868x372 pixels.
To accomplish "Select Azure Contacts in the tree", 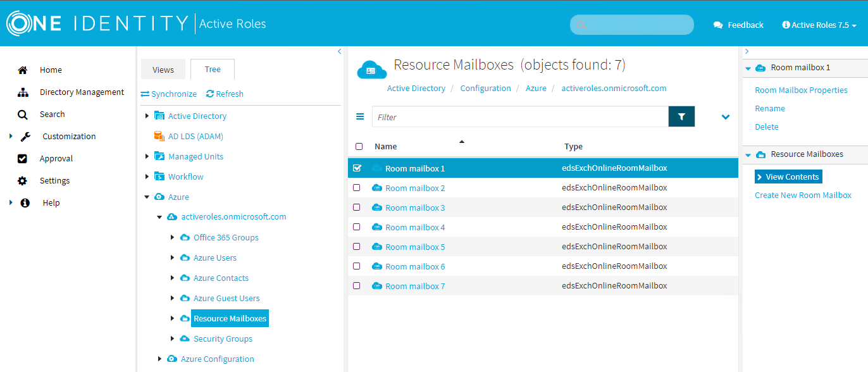I will pyautogui.click(x=221, y=278).
